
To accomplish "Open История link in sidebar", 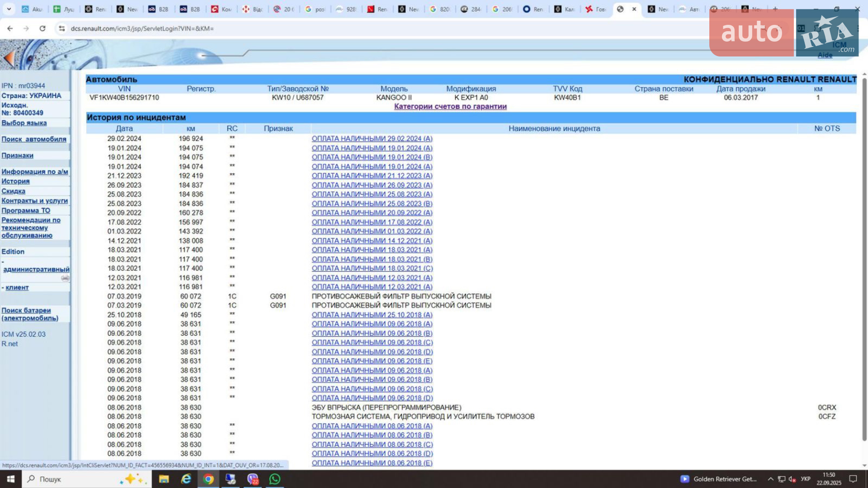I will pyautogui.click(x=15, y=181).
